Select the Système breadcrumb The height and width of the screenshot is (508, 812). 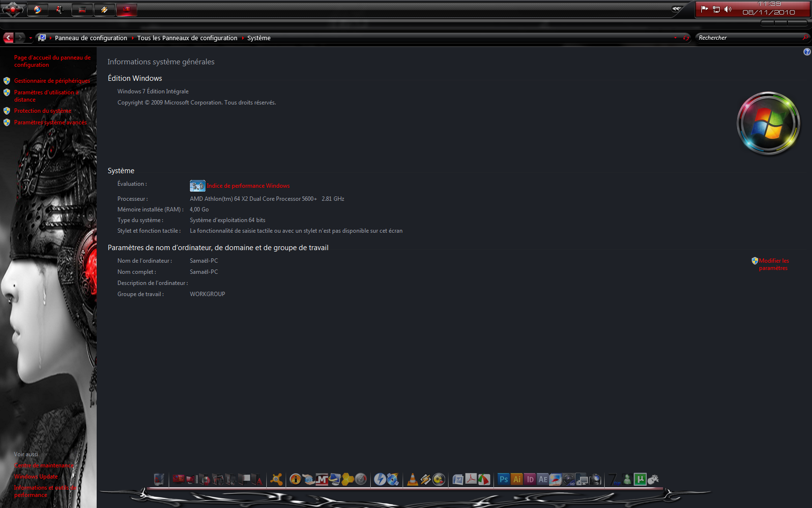point(259,38)
